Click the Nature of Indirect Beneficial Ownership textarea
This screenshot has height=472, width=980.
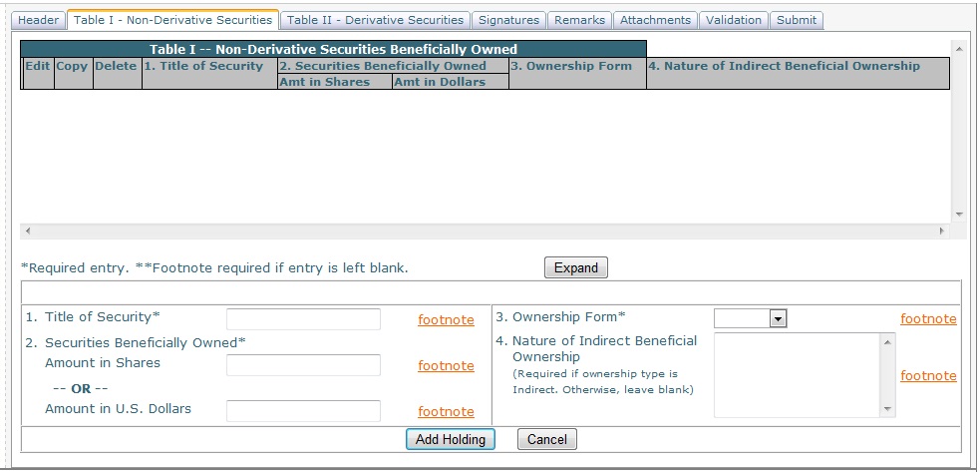point(797,374)
